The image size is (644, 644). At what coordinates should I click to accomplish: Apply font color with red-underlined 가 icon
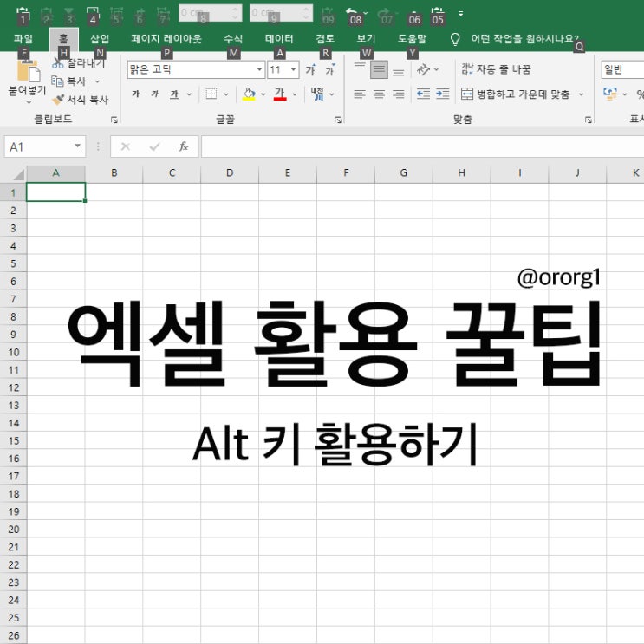(x=280, y=94)
